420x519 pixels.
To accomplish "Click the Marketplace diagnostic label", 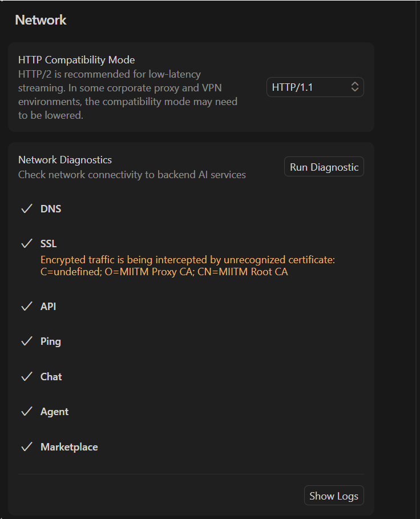I will coord(69,447).
